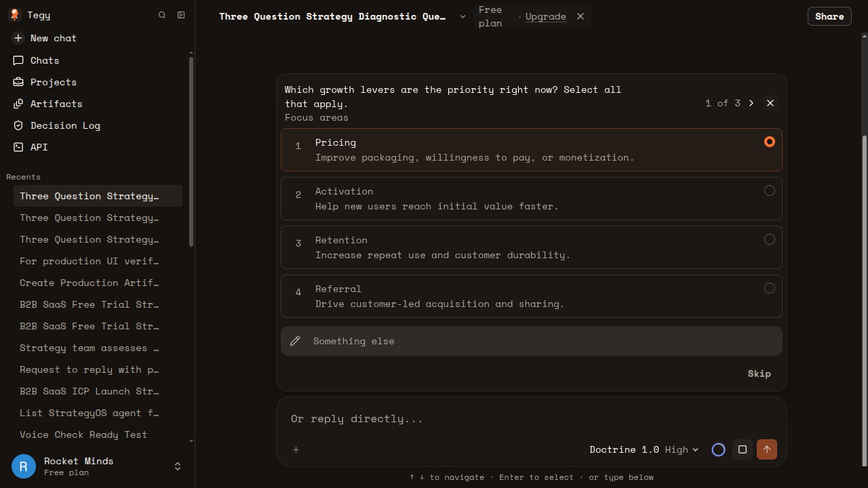The height and width of the screenshot is (488, 868).
Task: Select the Retention radio button
Action: tap(770, 239)
